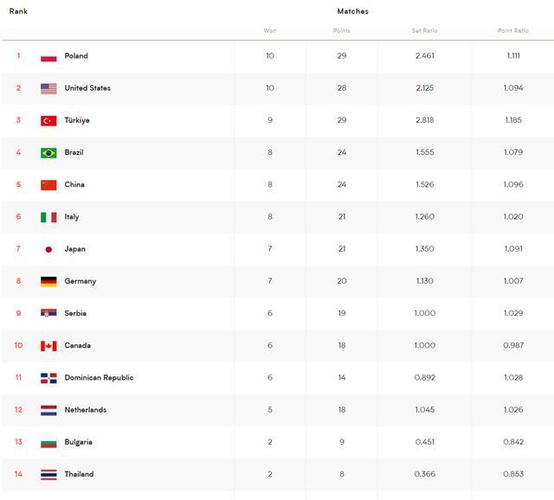
Task: Select the Canada flag icon
Action: pos(48,346)
